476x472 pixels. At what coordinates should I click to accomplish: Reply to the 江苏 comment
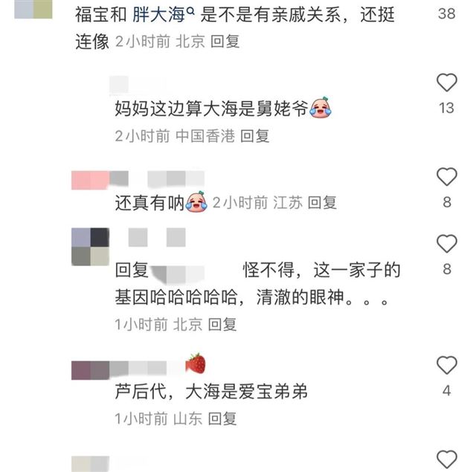(322, 202)
